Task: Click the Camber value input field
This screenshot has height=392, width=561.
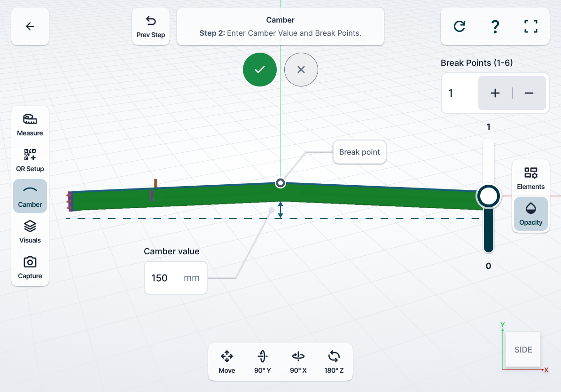Action: pos(176,278)
